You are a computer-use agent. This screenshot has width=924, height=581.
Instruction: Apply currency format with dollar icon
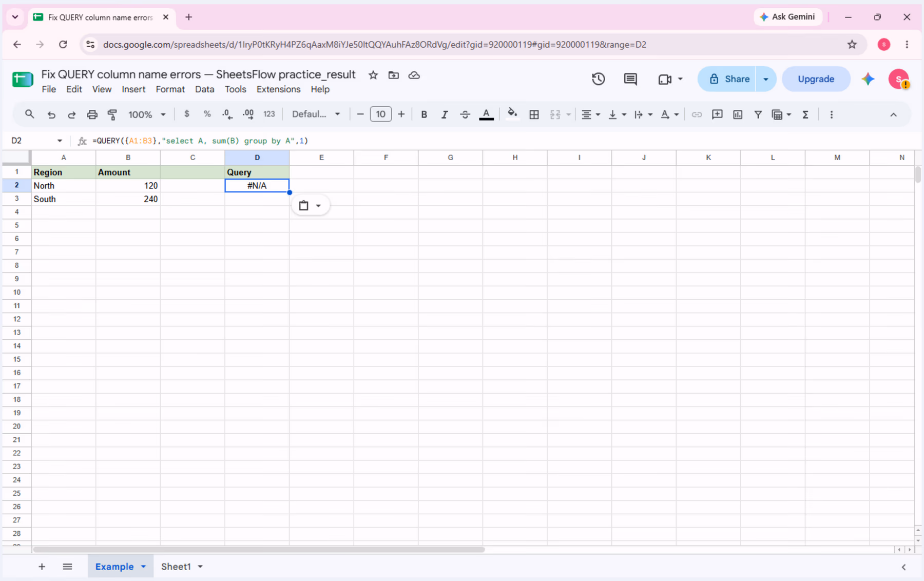187,114
